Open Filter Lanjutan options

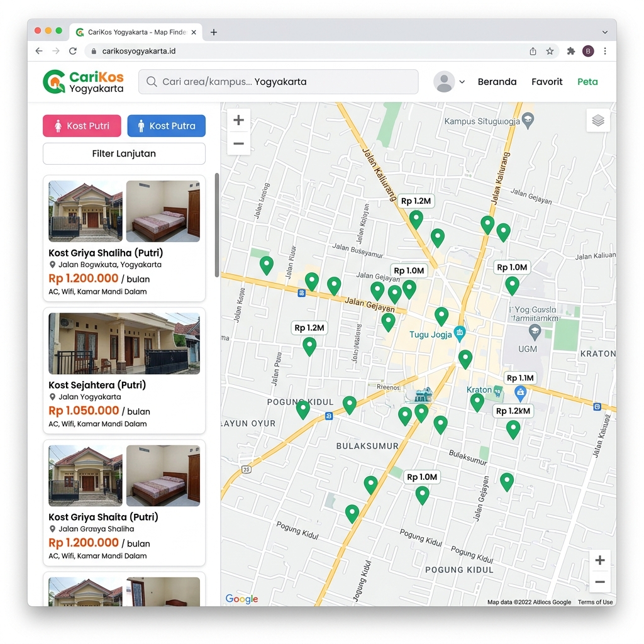pyautogui.click(x=124, y=153)
